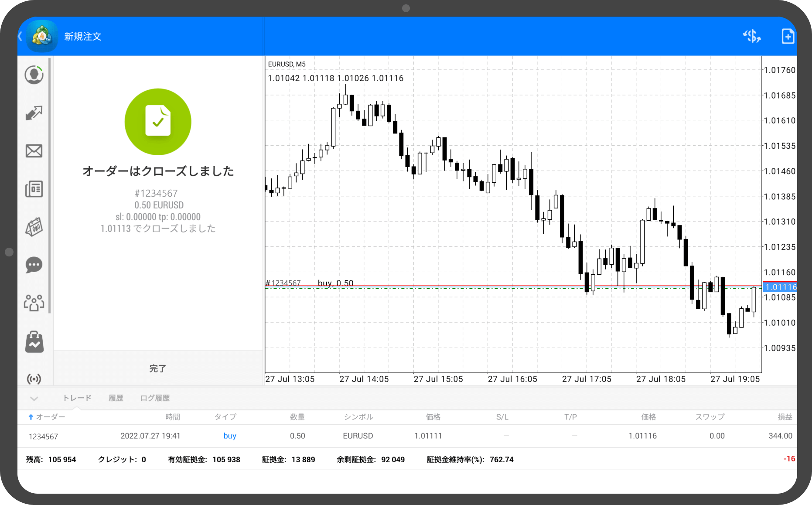Select the Trade icon in the sidebar

(34, 113)
